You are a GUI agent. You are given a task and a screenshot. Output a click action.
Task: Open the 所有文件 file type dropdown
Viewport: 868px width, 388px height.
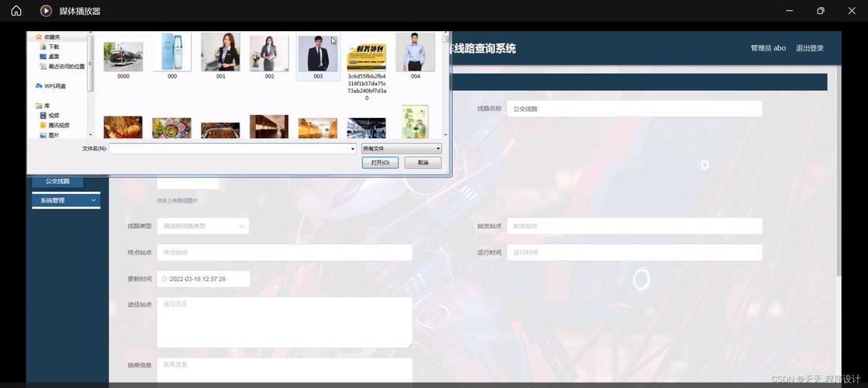(x=401, y=148)
